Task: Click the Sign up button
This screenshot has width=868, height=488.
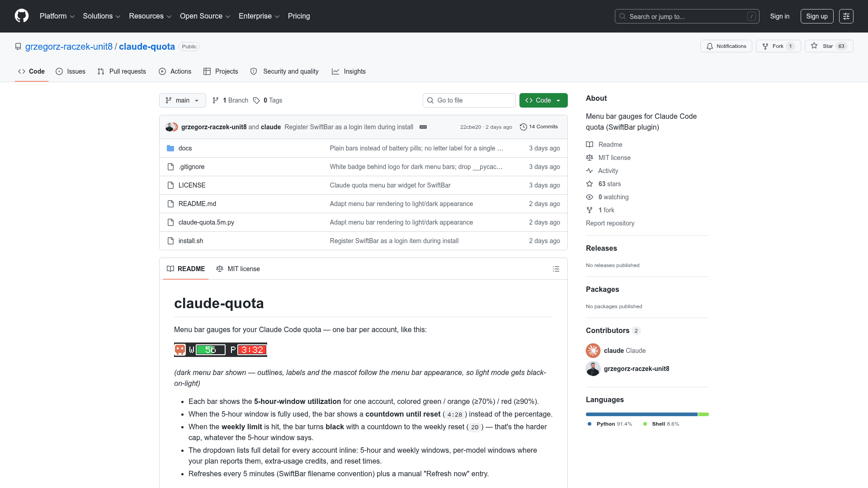Action: pos(817,16)
